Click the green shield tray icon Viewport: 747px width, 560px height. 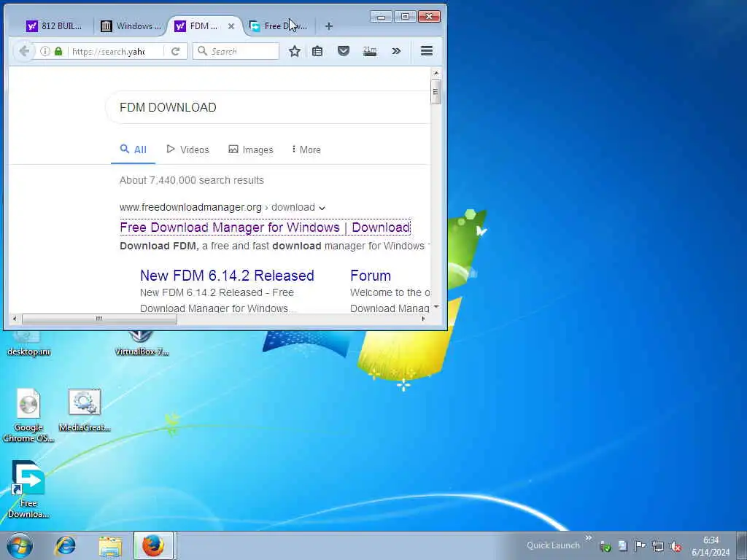[605, 546]
